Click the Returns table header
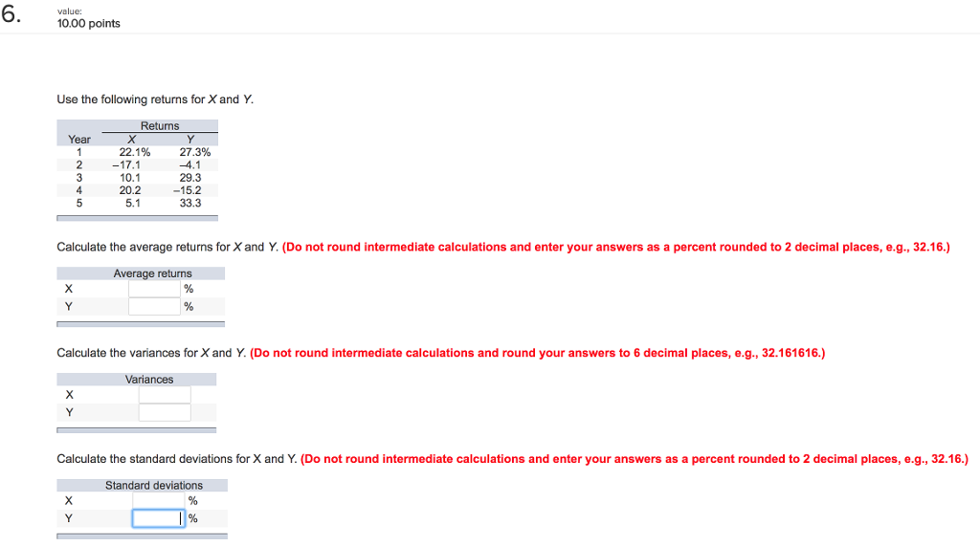 tap(160, 126)
